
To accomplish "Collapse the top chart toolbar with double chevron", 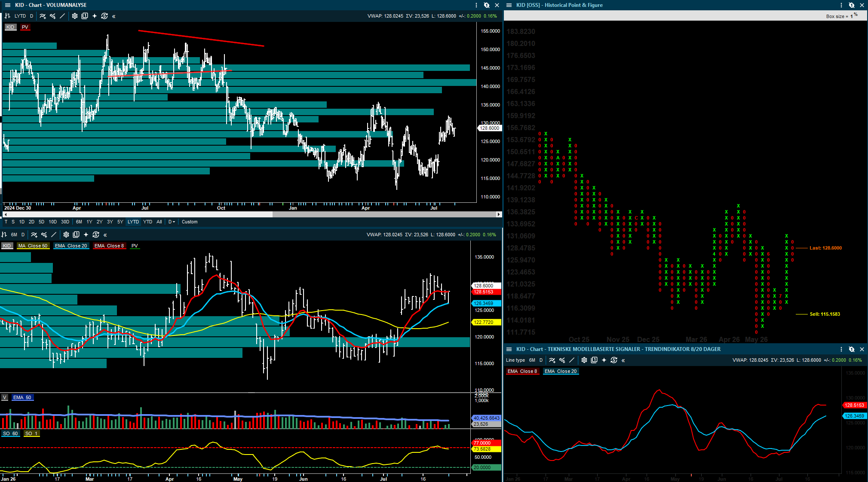I will click(x=114, y=16).
